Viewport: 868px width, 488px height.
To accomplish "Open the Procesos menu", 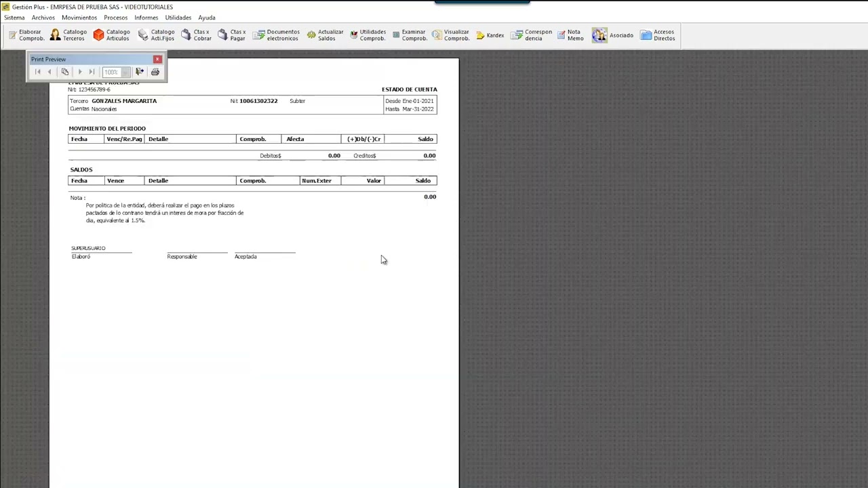I will coord(115,18).
